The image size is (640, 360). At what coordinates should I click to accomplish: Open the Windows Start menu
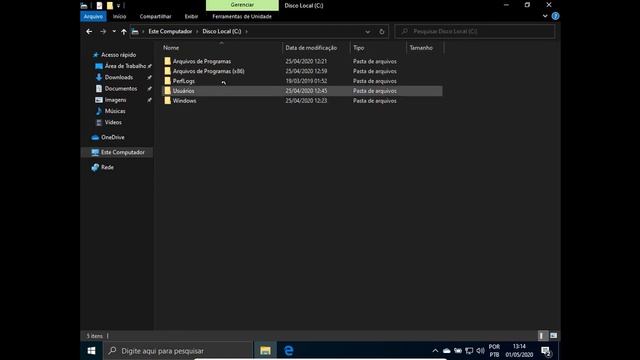coord(91,351)
